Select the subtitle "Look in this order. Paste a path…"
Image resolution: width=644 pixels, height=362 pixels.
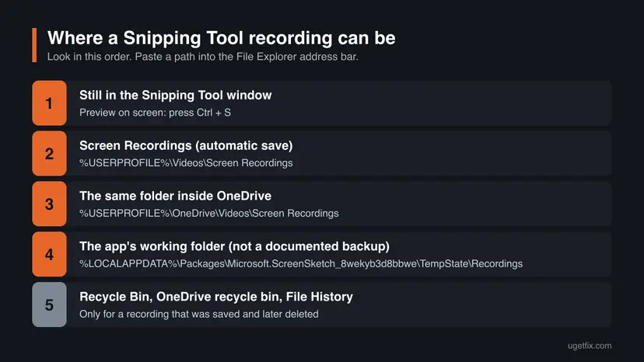click(202, 57)
